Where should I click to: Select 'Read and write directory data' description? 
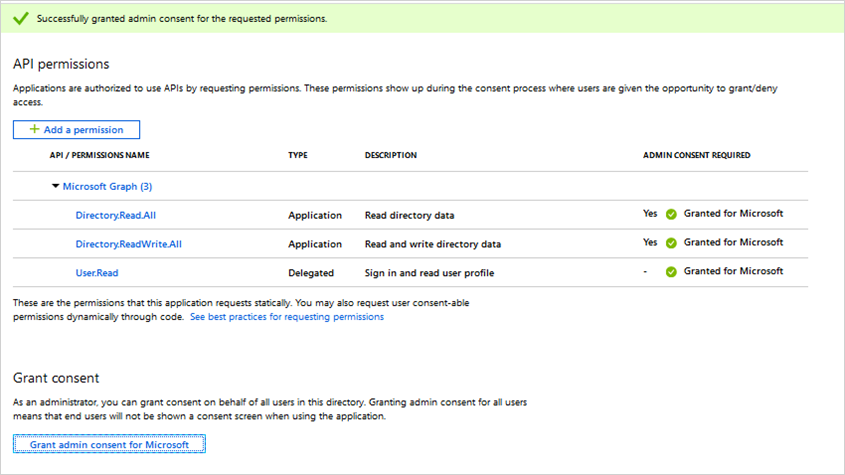tap(433, 244)
